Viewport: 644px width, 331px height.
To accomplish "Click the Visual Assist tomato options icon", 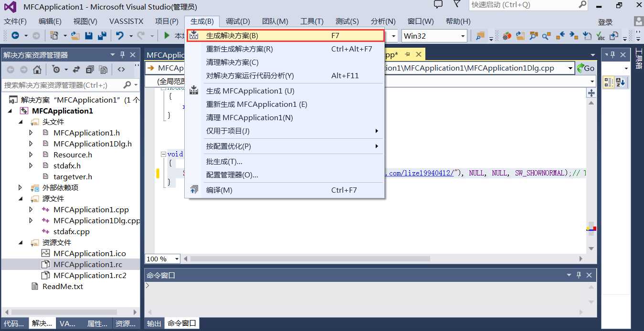I will (507, 36).
